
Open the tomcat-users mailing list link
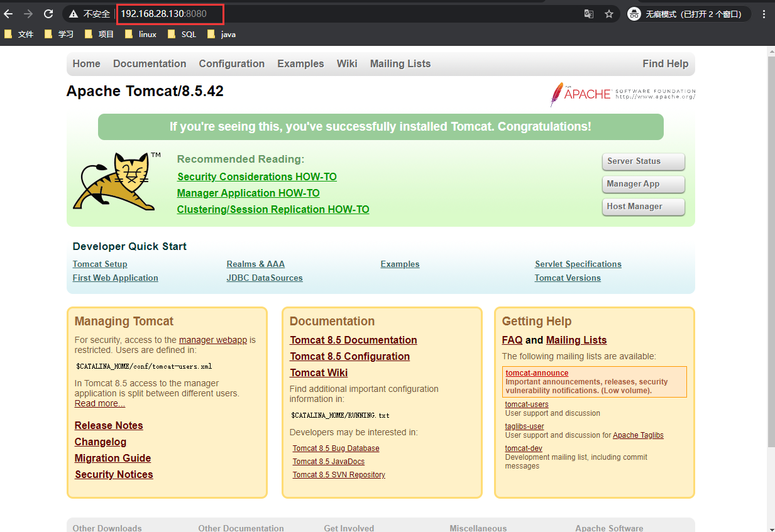(527, 404)
